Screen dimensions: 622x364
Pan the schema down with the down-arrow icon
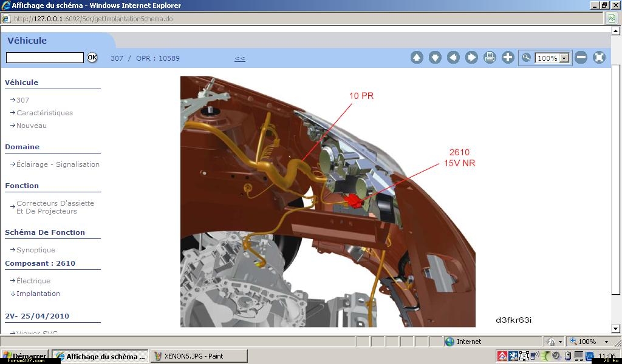point(435,58)
